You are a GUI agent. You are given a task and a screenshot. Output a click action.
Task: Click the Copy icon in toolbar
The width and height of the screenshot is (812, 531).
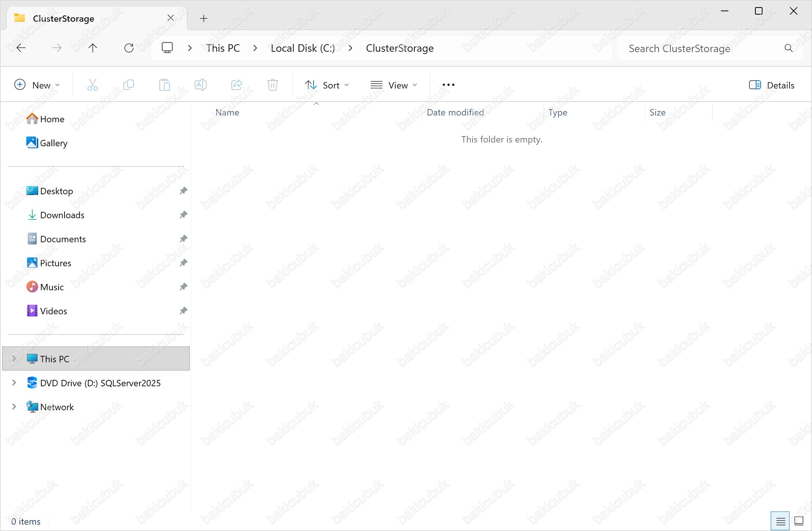pos(128,85)
